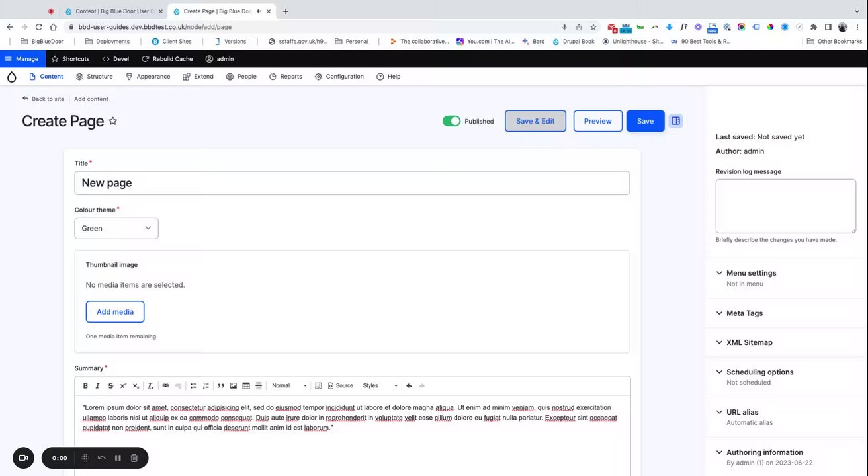The height and width of the screenshot is (476, 868).
Task: Click Rebuild Cache in admin bar
Action: point(167,59)
